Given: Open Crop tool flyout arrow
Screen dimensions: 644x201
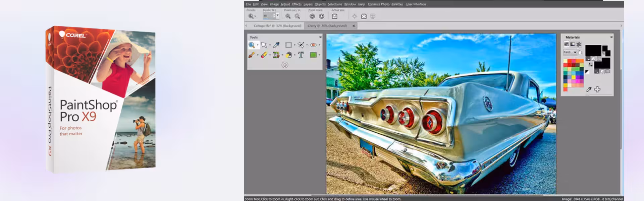Looking at the screenshot, I should click(307, 45).
